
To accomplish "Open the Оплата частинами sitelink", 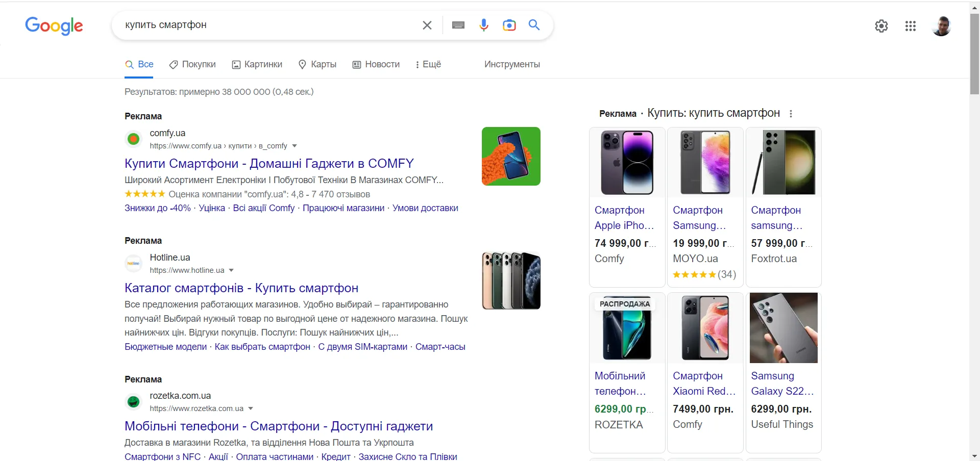I will (x=275, y=456).
